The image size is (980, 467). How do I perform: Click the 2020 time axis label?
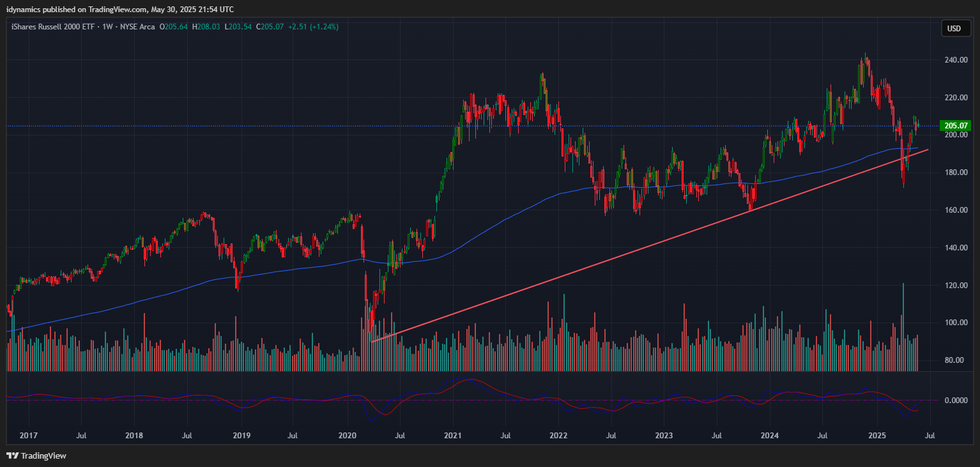(x=347, y=436)
